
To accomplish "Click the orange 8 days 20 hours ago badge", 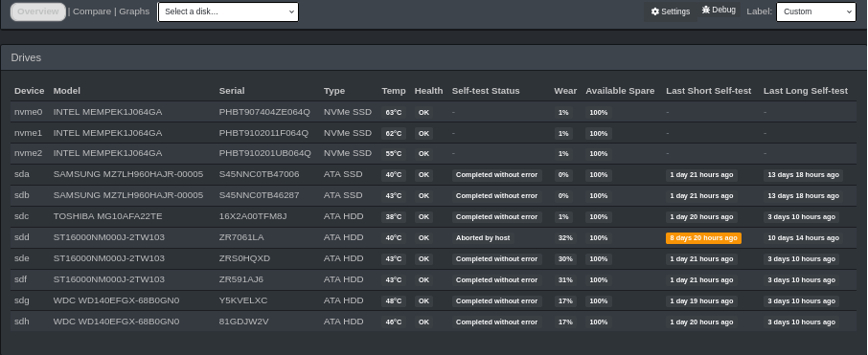I will tap(703, 237).
